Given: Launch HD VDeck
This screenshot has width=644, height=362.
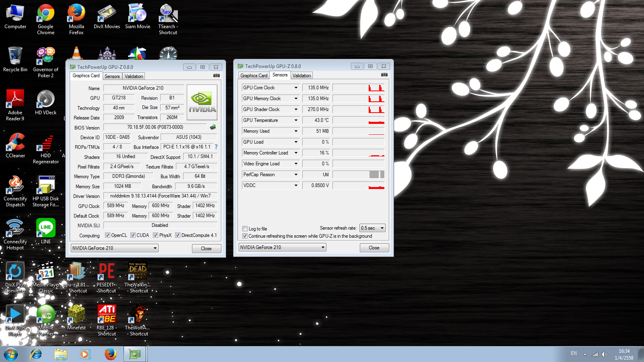Looking at the screenshot, I should pos(46,103).
